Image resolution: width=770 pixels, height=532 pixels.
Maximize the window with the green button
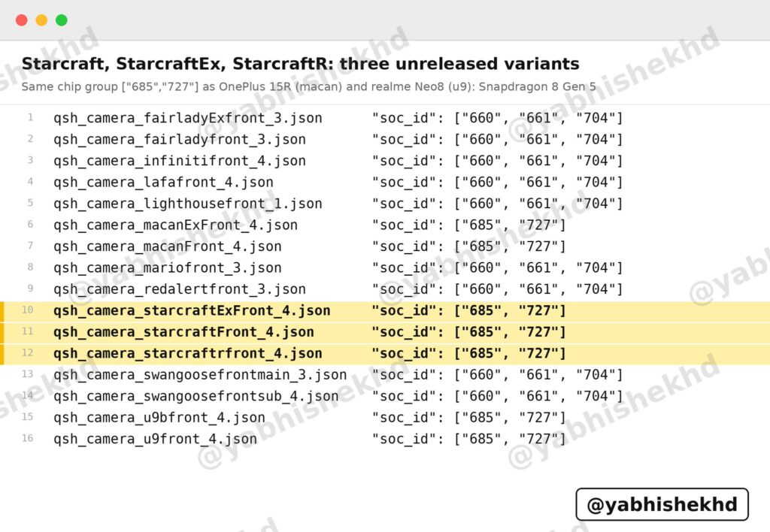(x=62, y=20)
